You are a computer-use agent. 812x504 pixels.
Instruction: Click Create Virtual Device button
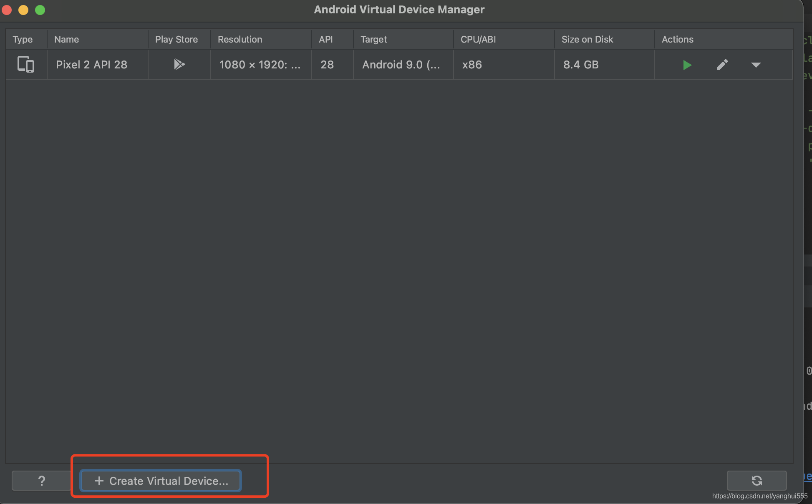161,481
